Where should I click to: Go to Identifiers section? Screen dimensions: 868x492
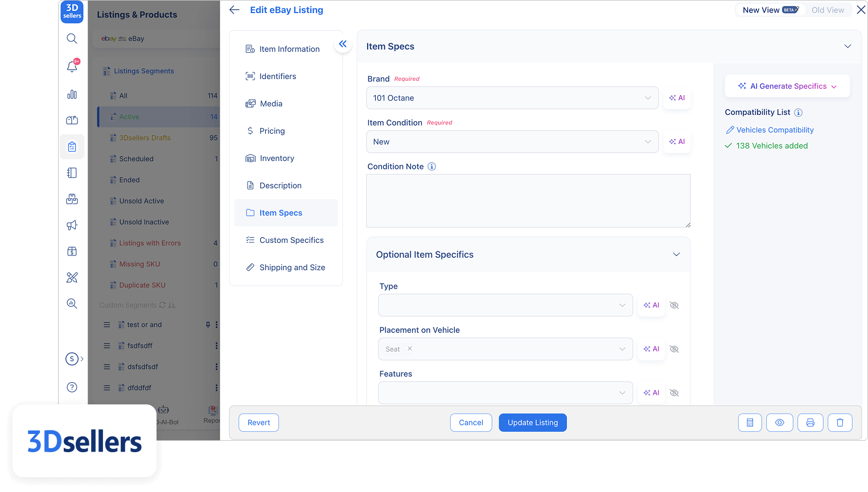click(x=286, y=76)
